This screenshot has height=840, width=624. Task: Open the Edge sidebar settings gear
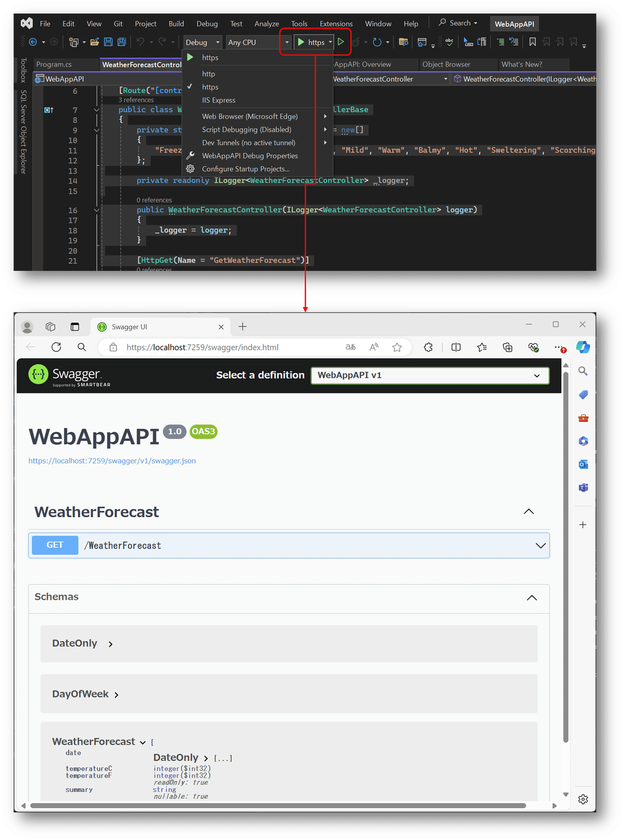click(583, 799)
